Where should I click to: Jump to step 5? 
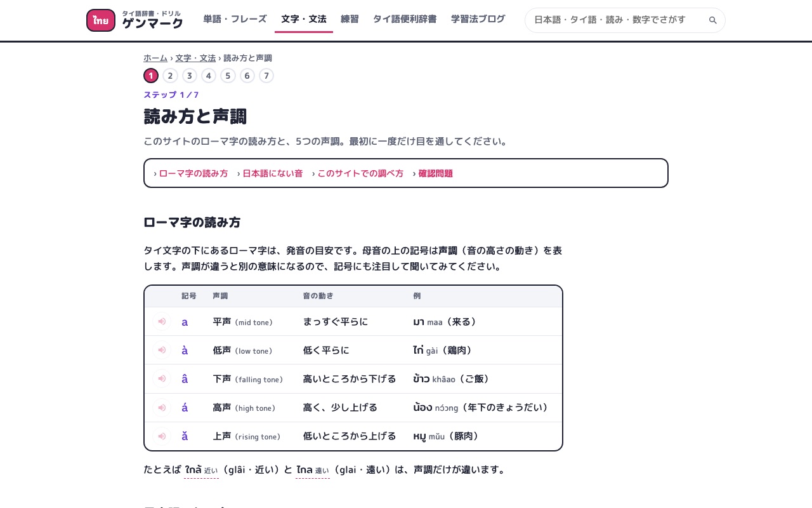click(x=228, y=76)
